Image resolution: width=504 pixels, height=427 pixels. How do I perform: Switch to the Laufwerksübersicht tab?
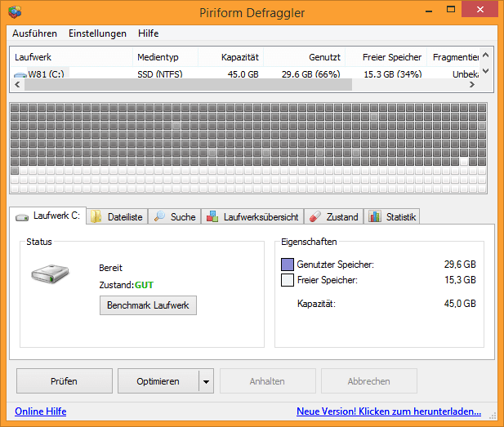[252, 216]
